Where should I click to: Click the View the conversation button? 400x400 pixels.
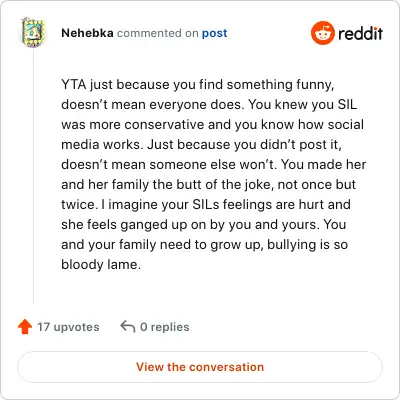point(200,367)
